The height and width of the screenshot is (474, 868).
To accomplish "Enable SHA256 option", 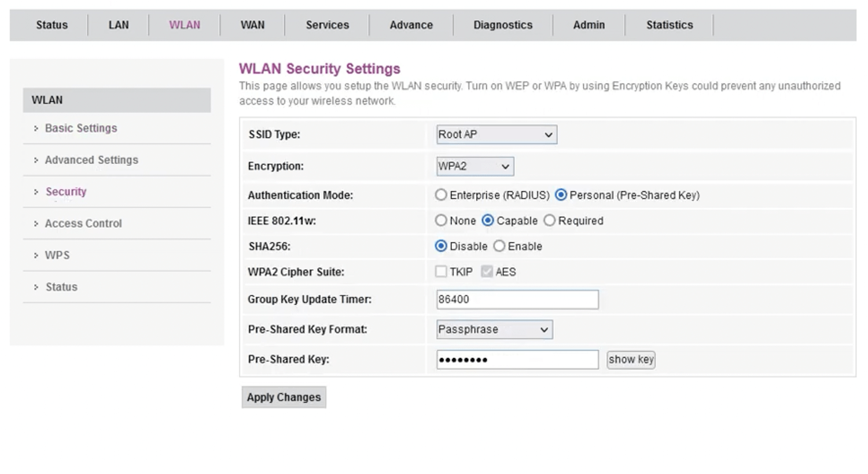I will click(499, 246).
